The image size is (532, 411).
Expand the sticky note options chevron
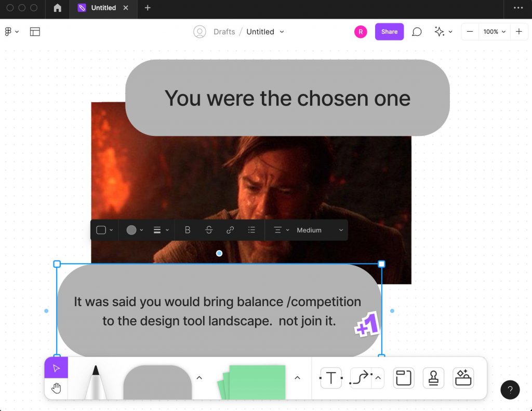point(297,377)
